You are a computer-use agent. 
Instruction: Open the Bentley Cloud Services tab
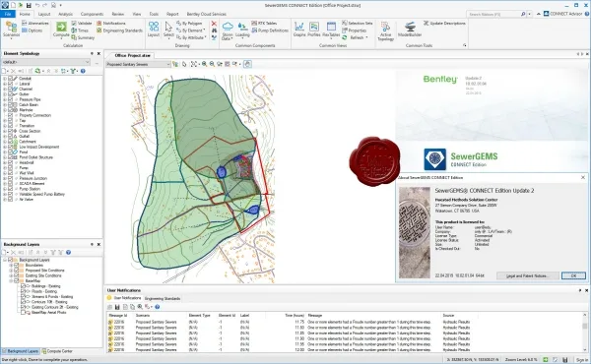coord(207,14)
